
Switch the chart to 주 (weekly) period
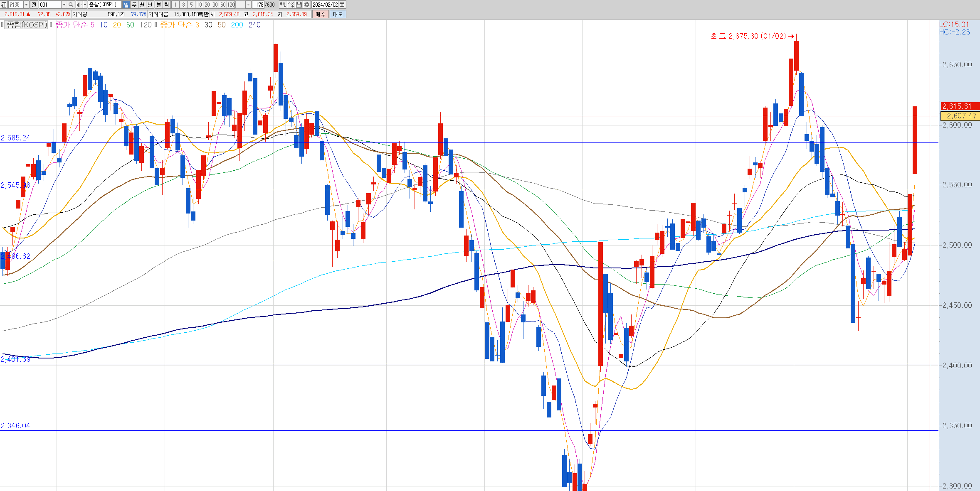(134, 5)
